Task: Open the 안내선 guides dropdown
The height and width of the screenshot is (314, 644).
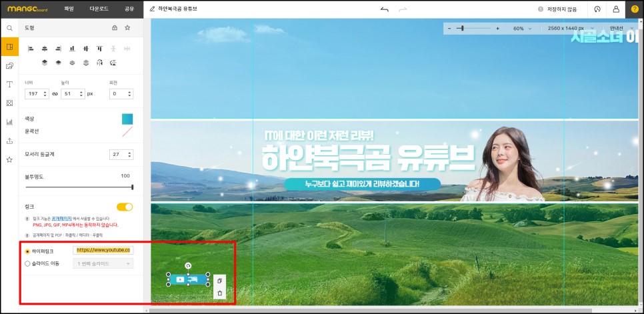Action: point(621,28)
